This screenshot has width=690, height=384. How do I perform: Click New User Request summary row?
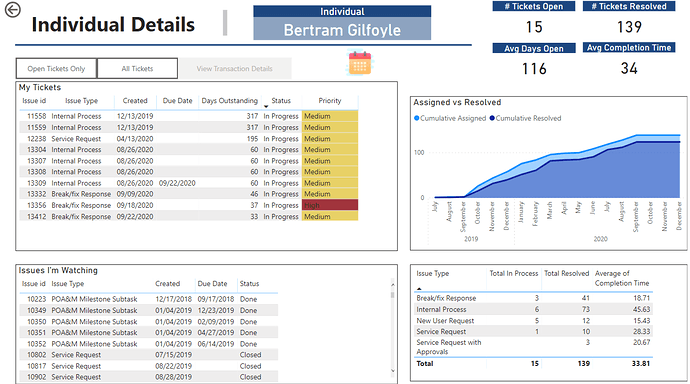point(533,321)
